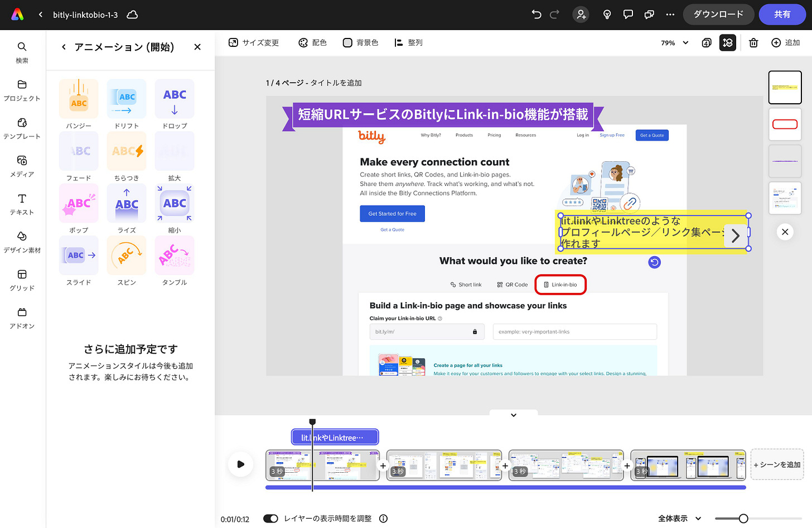The height and width of the screenshot is (528, 812).
Task: Toggle the dark highlighted view icon in toolbar
Action: pos(728,42)
